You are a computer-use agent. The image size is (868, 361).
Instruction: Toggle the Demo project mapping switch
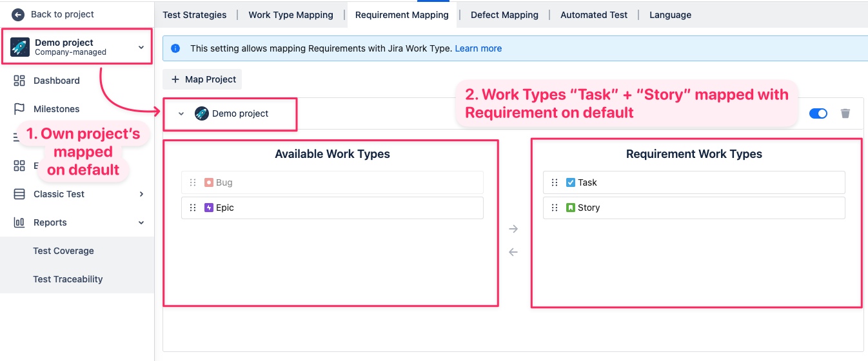pos(818,113)
